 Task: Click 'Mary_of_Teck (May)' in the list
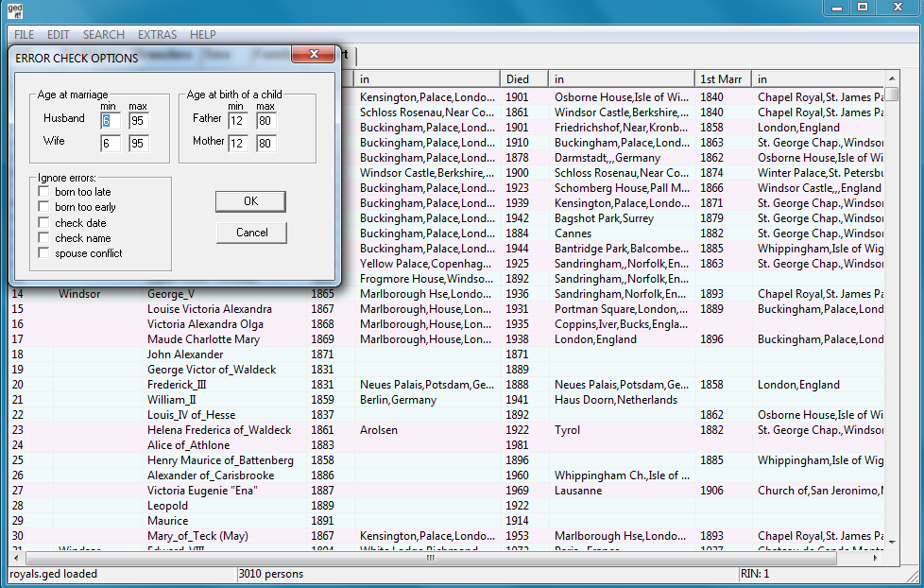(x=197, y=536)
